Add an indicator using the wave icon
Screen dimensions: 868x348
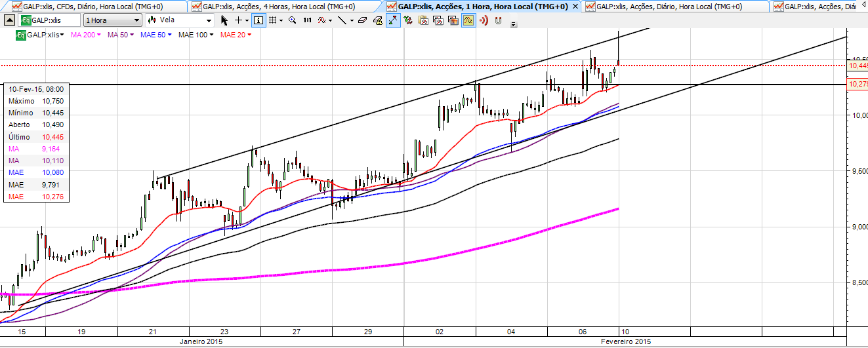pos(321,20)
